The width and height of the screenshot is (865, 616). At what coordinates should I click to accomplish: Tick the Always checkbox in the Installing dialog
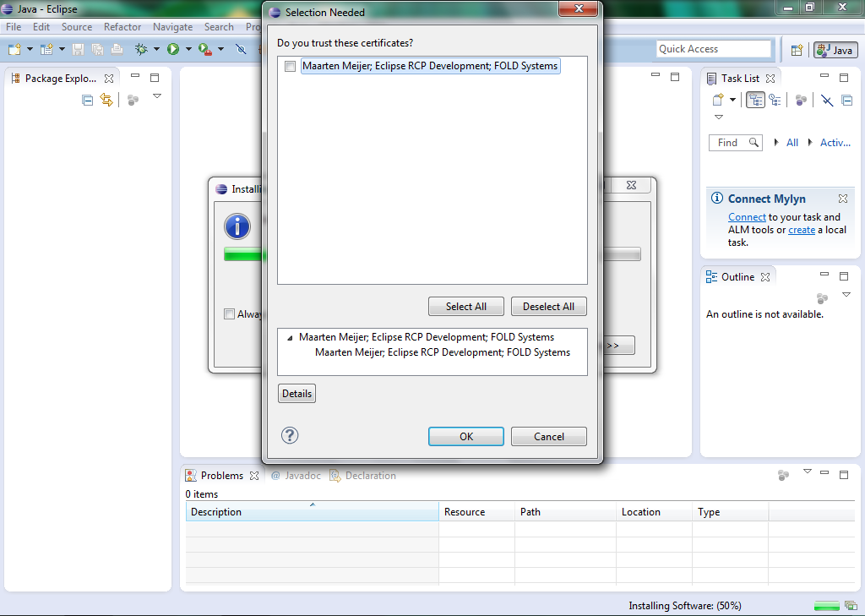tap(229, 314)
